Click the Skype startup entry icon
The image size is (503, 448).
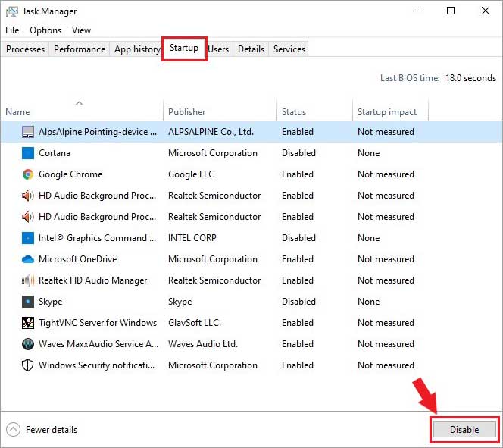[28, 302]
